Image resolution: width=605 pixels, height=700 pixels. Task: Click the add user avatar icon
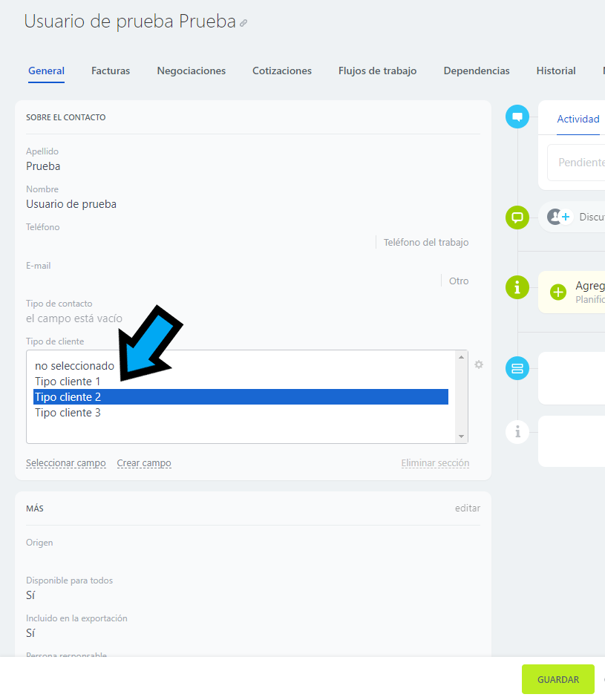[558, 217]
